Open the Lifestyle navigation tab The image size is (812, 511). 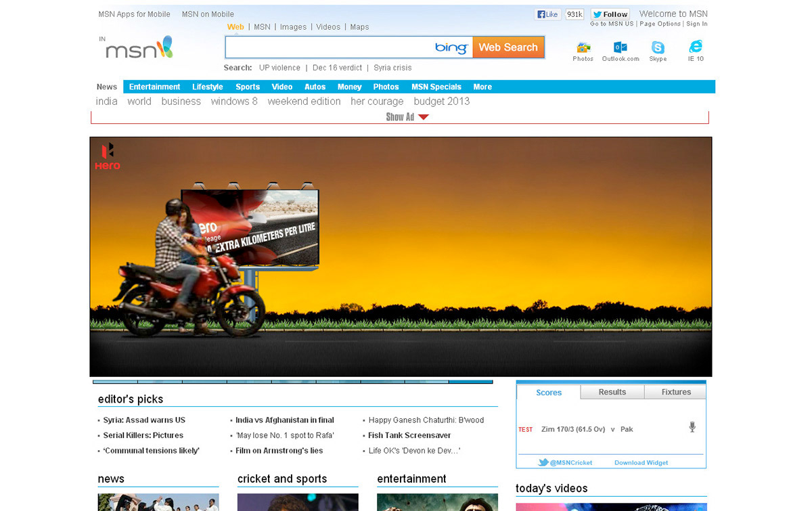pos(207,87)
